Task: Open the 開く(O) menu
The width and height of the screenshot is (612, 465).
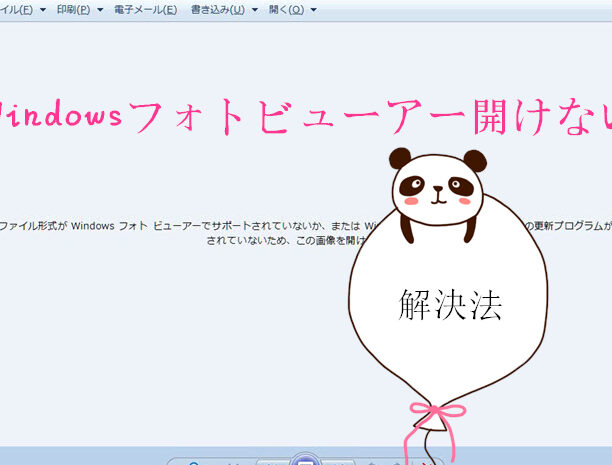Action: (286, 9)
